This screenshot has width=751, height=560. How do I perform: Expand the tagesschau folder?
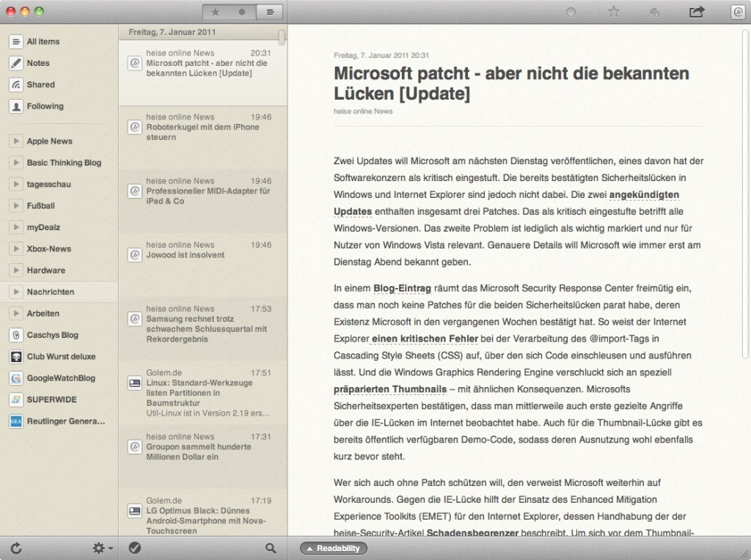tap(16, 184)
